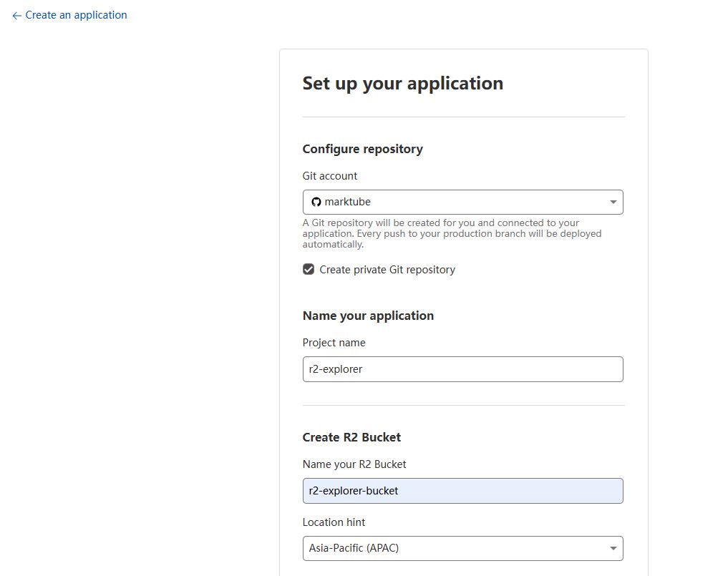Click the Create R2 Bucket section heading

coord(351,437)
